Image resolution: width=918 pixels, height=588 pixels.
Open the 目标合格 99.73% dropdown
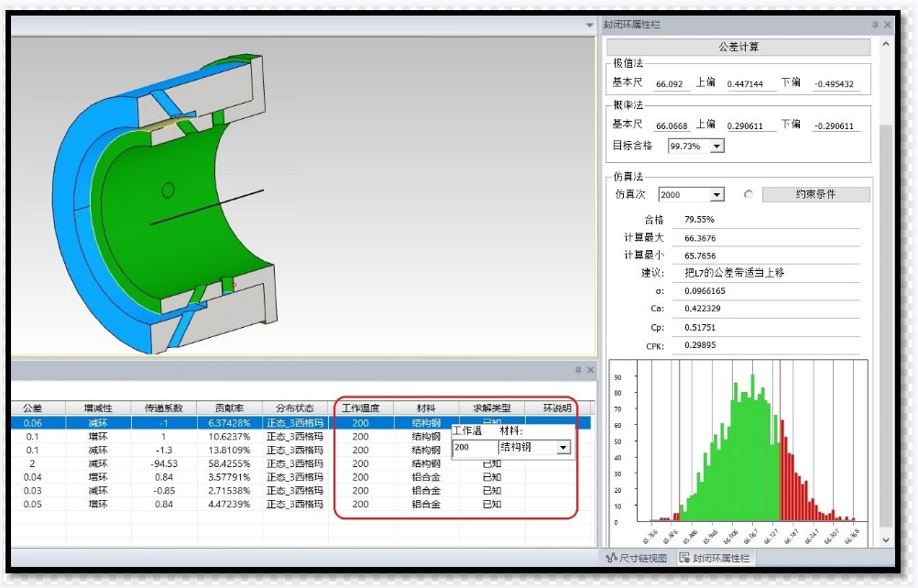coord(716,147)
